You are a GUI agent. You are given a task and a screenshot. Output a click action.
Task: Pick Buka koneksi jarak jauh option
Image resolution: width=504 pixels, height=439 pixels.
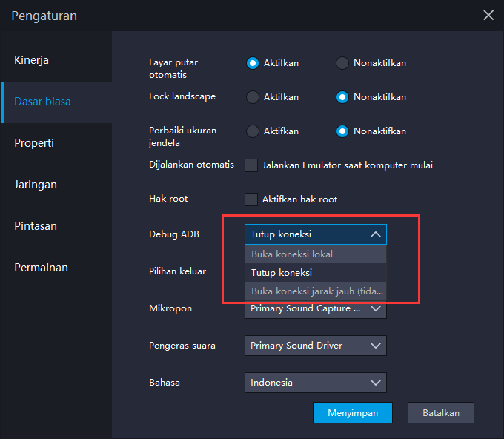pyautogui.click(x=315, y=291)
